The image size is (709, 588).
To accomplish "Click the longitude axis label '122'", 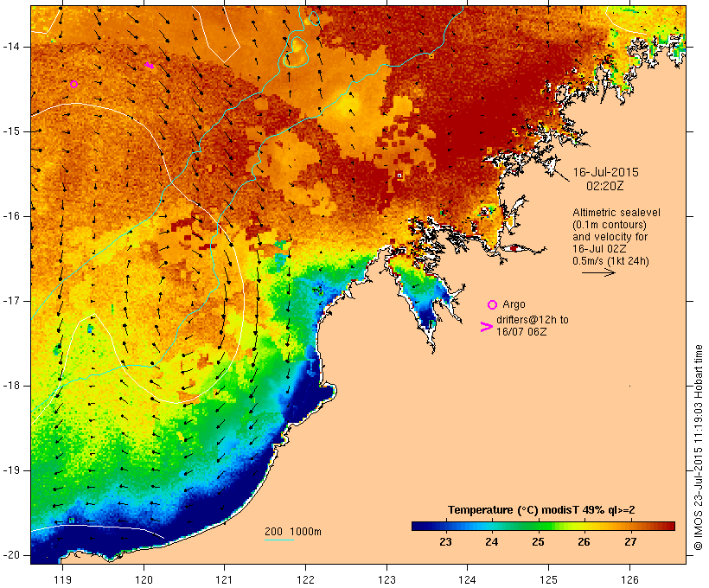I will (306, 580).
